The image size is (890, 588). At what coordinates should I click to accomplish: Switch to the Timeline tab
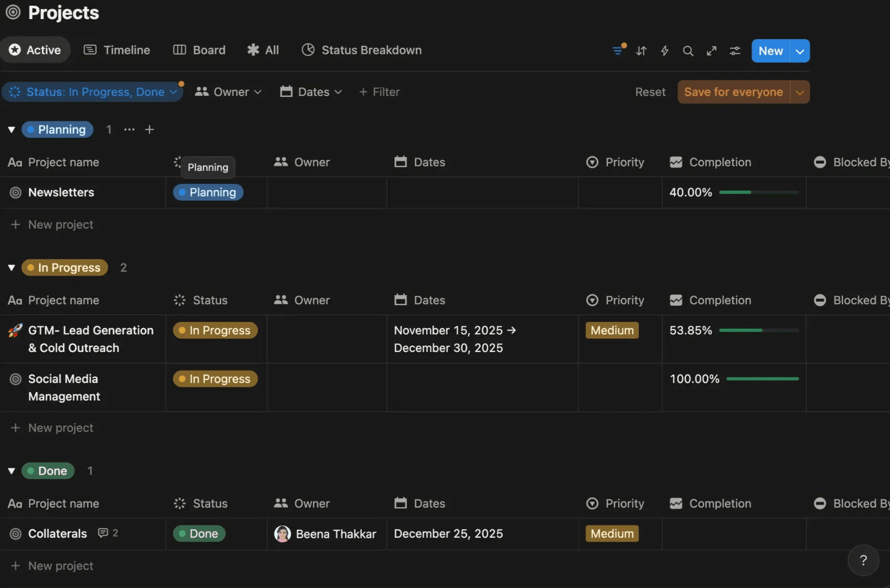click(x=117, y=50)
